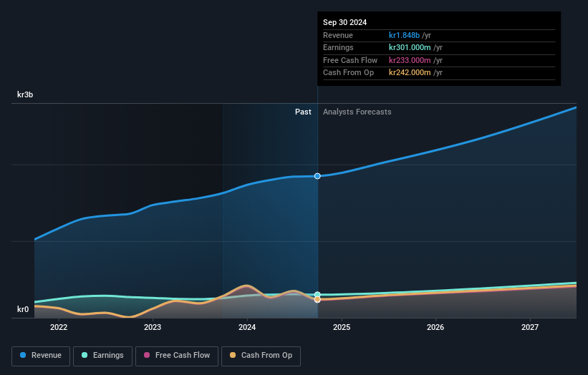Click the kr1.848b revenue value in tooltip
The height and width of the screenshot is (375, 588).
click(404, 35)
